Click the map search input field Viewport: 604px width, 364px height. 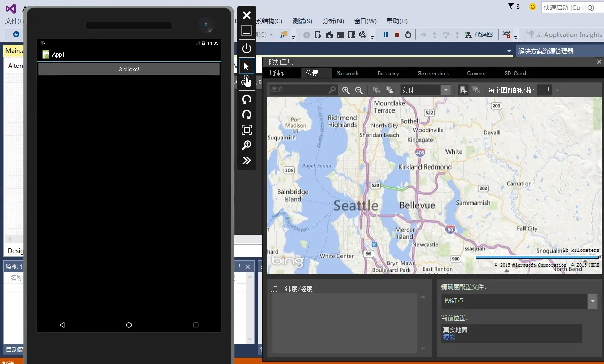click(x=298, y=90)
